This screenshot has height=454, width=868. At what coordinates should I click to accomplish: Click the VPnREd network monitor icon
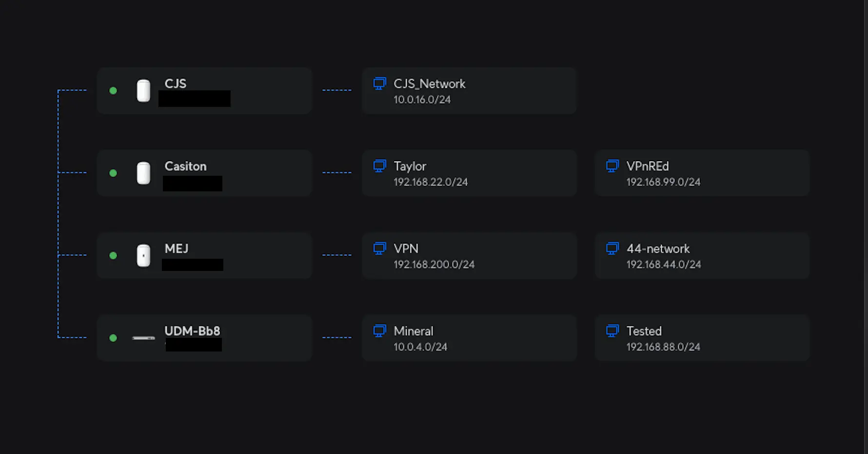click(x=612, y=166)
